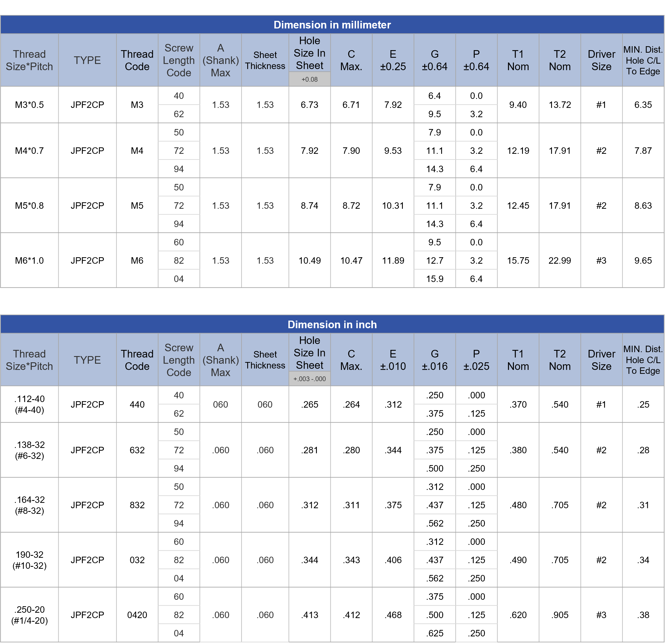This screenshot has width=665, height=644.
Task: Select C Max value 7.90
Action: tap(351, 150)
